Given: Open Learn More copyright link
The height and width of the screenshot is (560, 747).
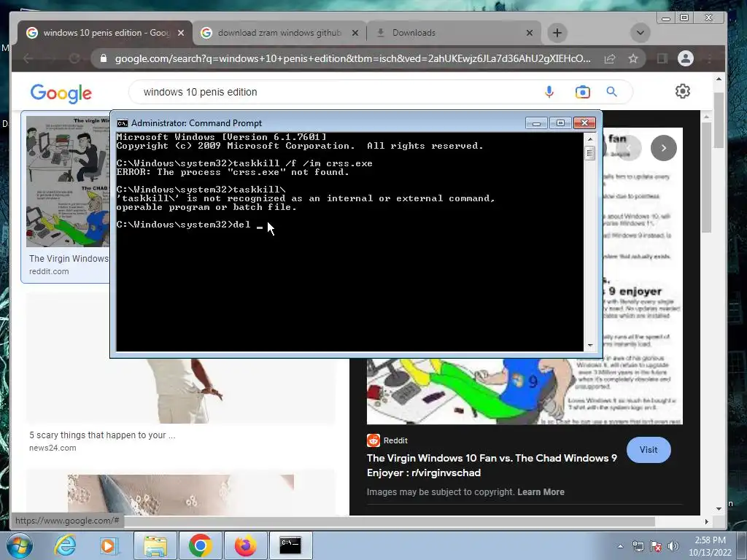Looking at the screenshot, I should point(541,492).
